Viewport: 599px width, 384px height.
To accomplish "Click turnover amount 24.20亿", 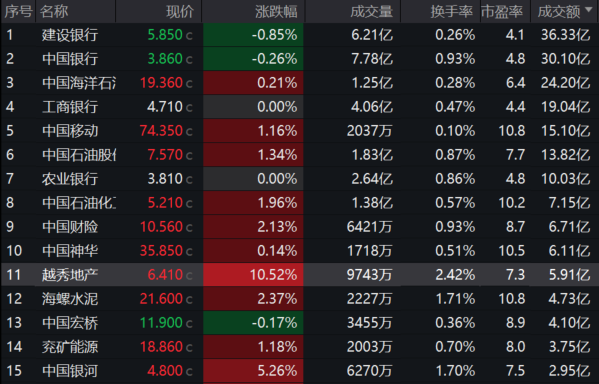I will click(566, 83).
